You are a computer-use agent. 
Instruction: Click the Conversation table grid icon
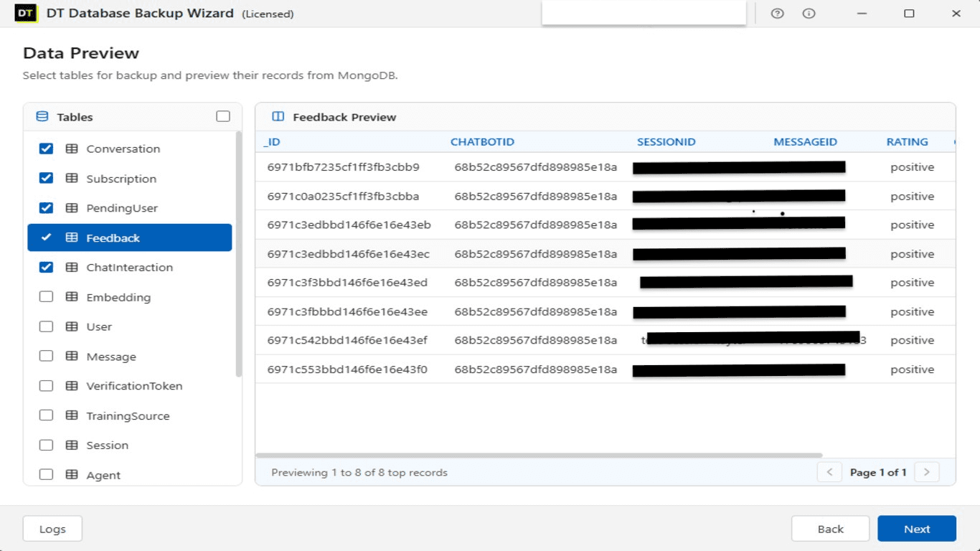click(x=72, y=149)
